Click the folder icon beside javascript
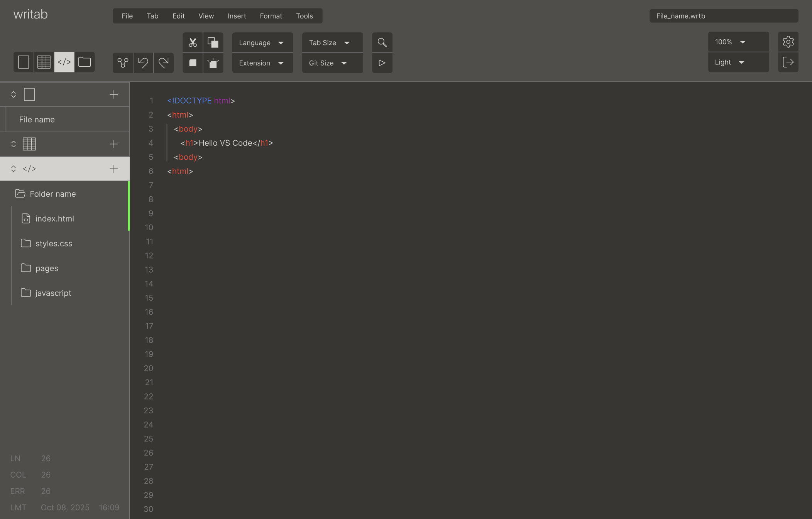812x519 pixels. (26, 293)
